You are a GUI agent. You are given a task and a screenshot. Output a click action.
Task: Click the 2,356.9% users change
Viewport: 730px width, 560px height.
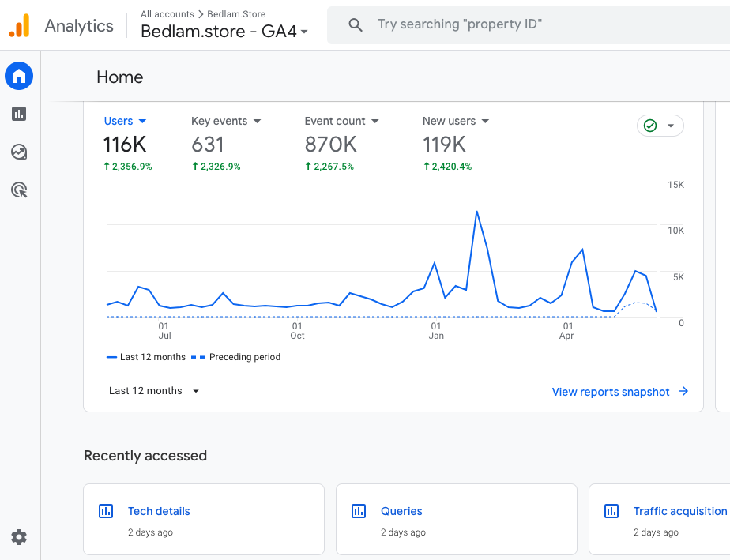point(128,166)
